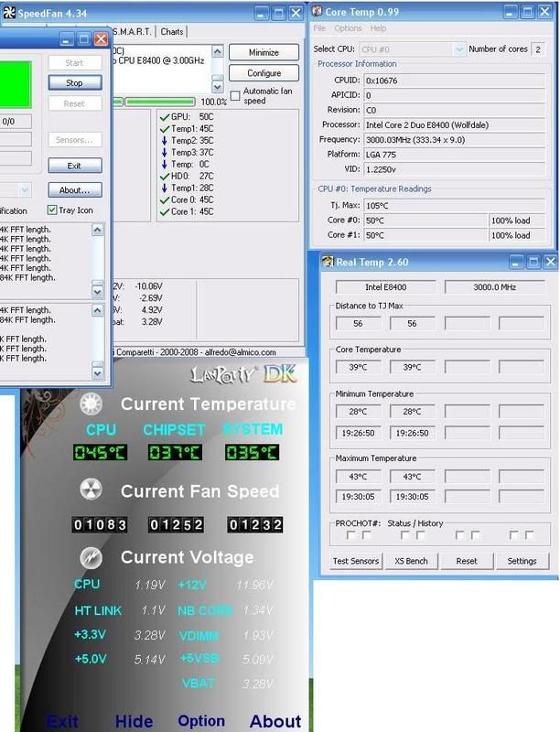Click up arrow of SpeedFan CPU info list scrollbar
Viewport: 560px width, 732px height.
pos(218,51)
